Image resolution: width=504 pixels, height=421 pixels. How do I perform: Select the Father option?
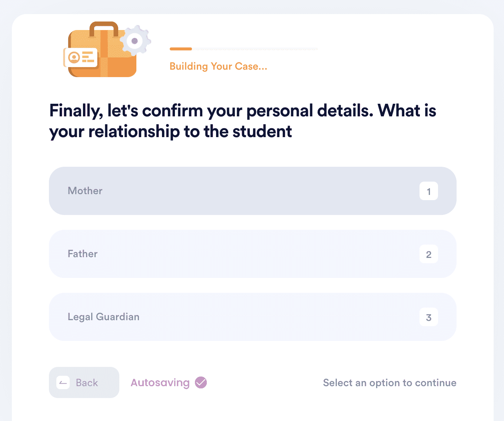[x=252, y=254]
